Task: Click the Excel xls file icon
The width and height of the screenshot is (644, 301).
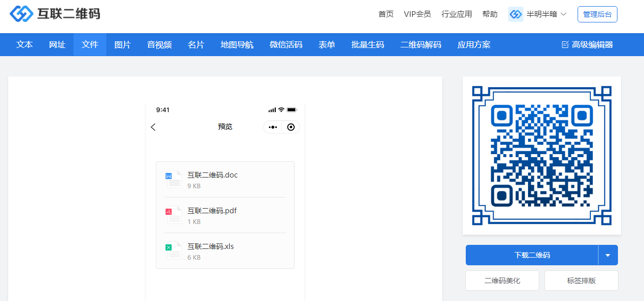Action: click(x=173, y=251)
